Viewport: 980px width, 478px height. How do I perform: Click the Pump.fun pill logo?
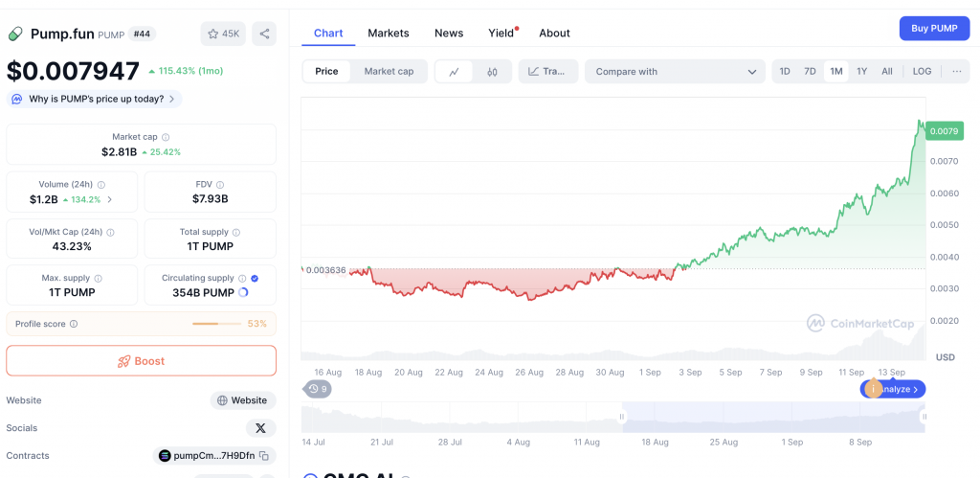15,34
